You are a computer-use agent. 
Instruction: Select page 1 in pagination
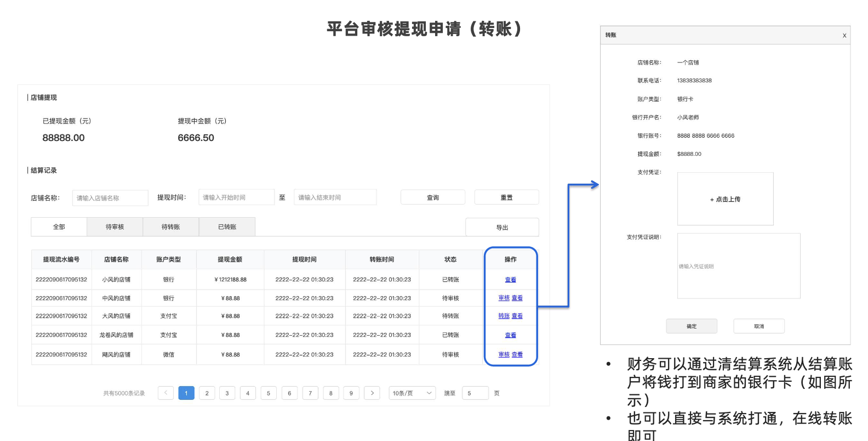pyautogui.click(x=186, y=393)
